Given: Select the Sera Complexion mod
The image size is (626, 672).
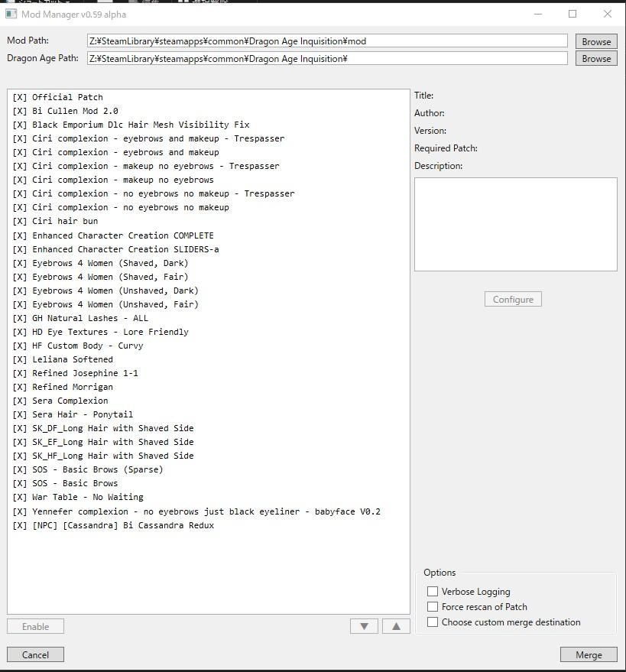Looking at the screenshot, I should pos(60,401).
